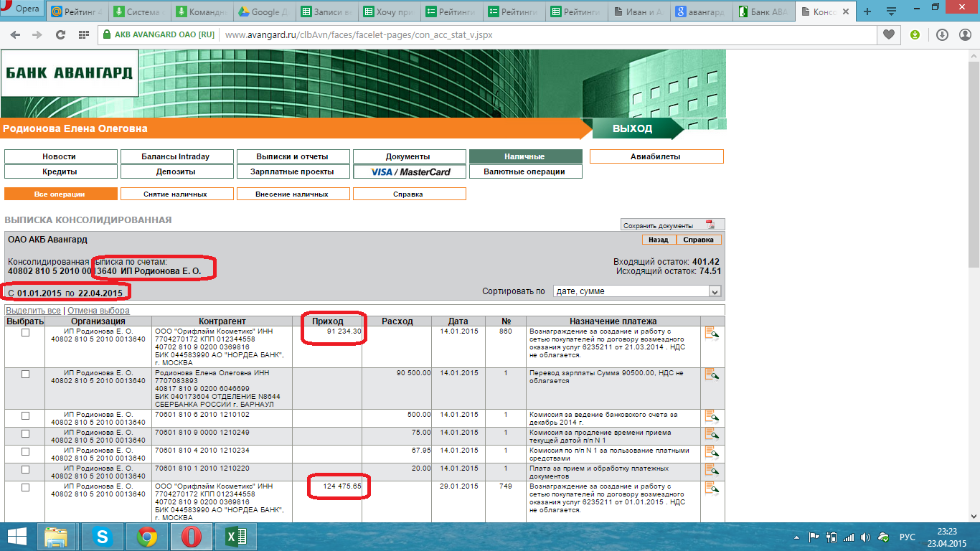Check the box for the 67.95 commission row
This screenshot has width=980, height=551.
tap(25, 451)
